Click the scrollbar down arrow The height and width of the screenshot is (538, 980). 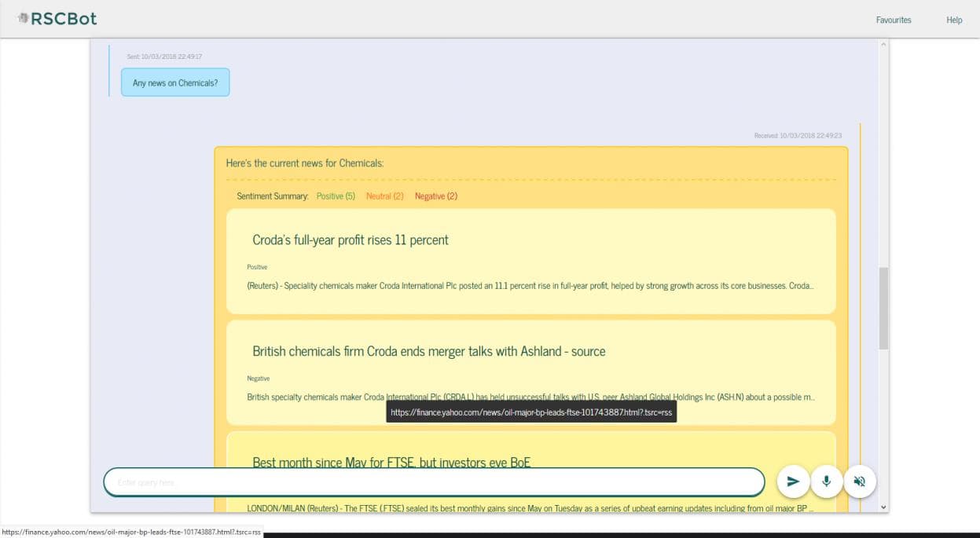coord(883,507)
